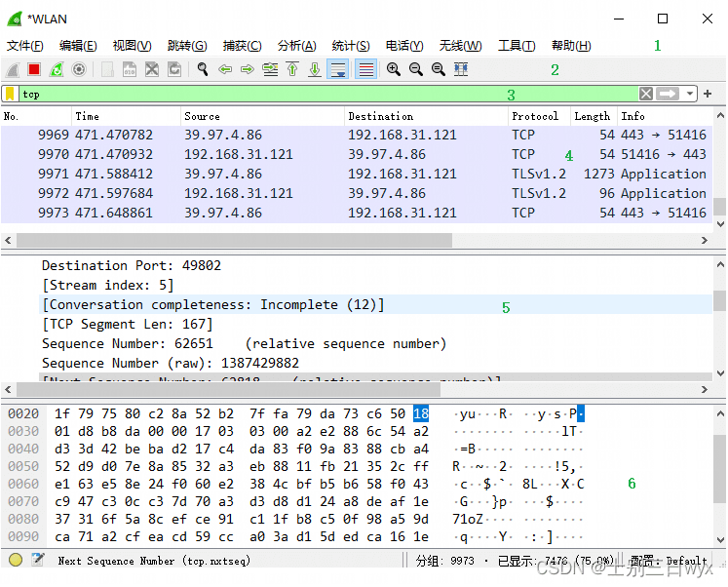Select packet 9972 with length 96
This screenshot has height=587, width=728.
pos(357,193)
